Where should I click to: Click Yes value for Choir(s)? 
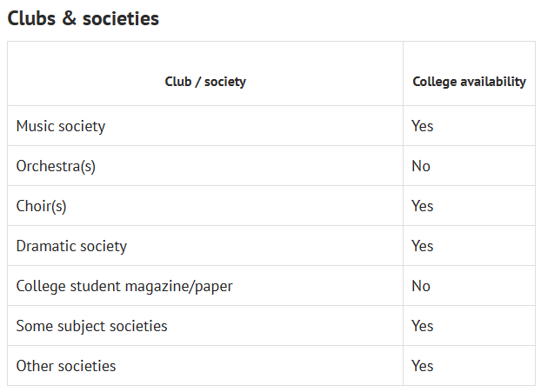(x=423, y=206)
